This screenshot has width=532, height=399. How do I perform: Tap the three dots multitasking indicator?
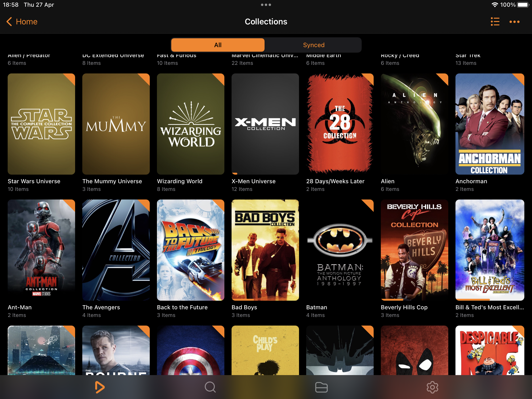266,5
